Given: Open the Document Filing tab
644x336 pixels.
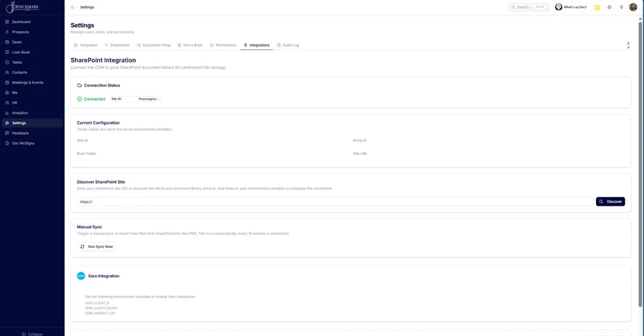Looking at the screenshot, I should pyautogui.click(x=153, y=45).
